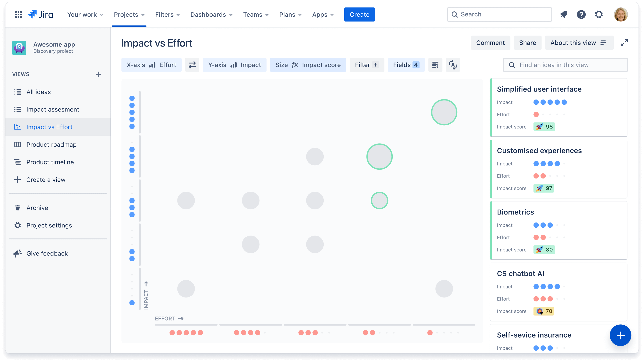
Task: Click the notifications bell icon
Action: coord(564,14)
